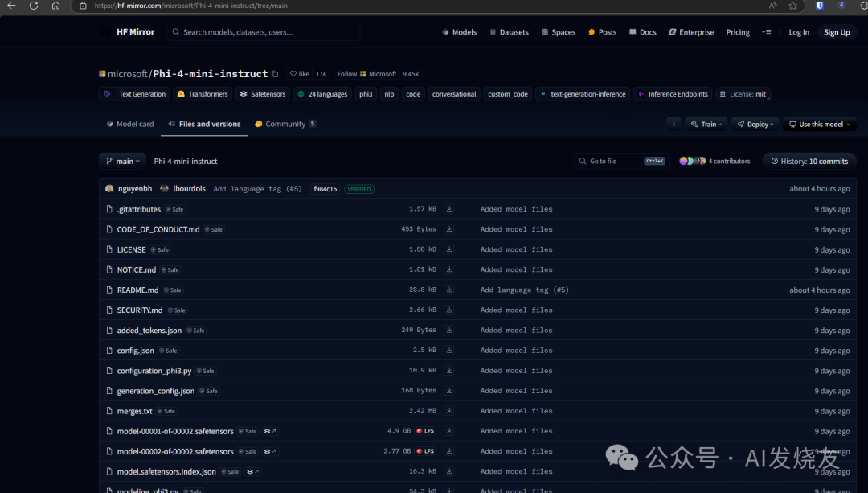
Task: Go to browser home icon
Action: (56, 6)
